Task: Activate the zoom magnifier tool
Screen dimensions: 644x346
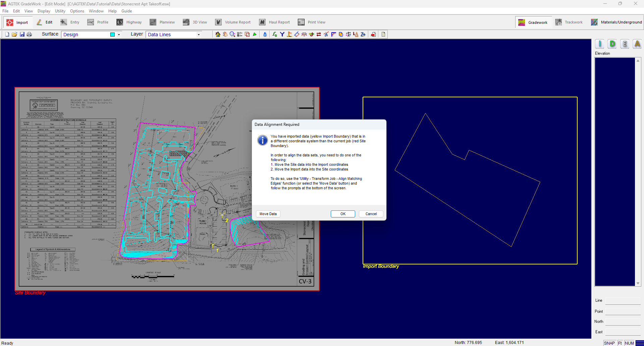Action: coord(232,34)
